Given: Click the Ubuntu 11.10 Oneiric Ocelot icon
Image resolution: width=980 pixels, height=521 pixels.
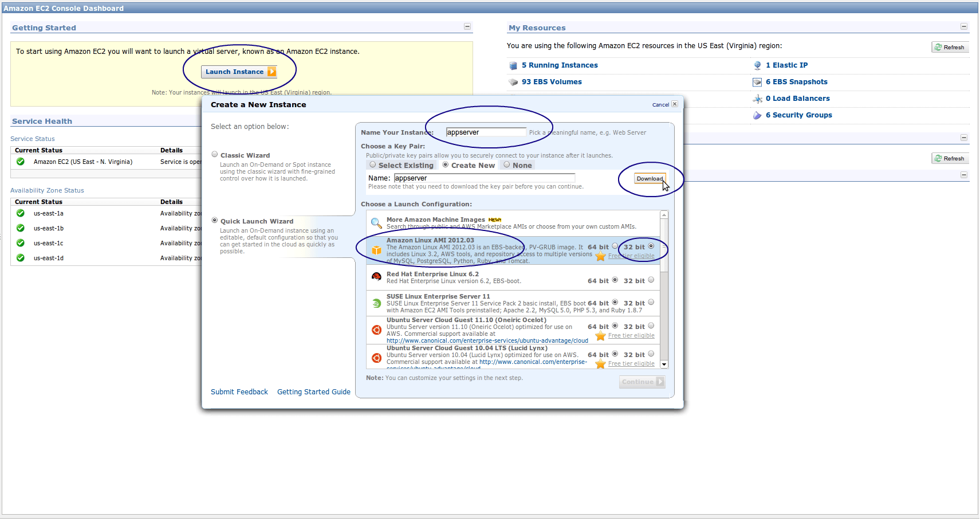Looking at the screenshot, I should (376, 330).
